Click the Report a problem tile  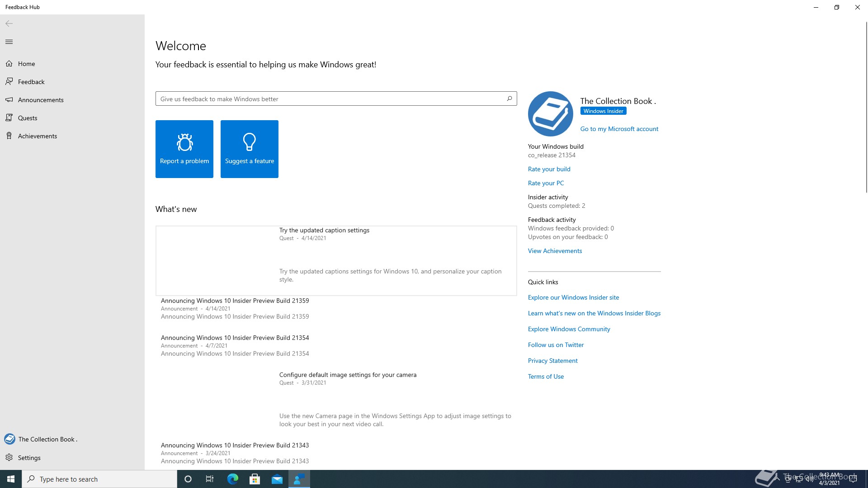tap(184, 149)
